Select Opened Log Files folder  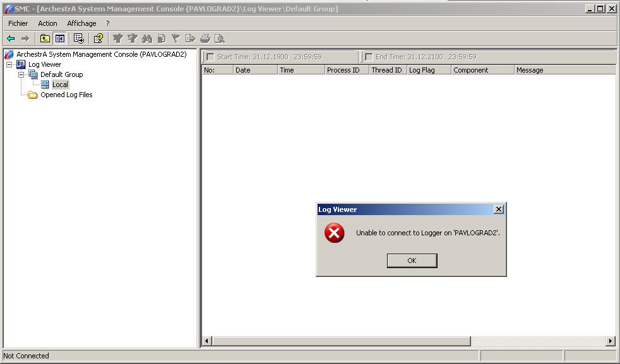[x=66, y=95]
